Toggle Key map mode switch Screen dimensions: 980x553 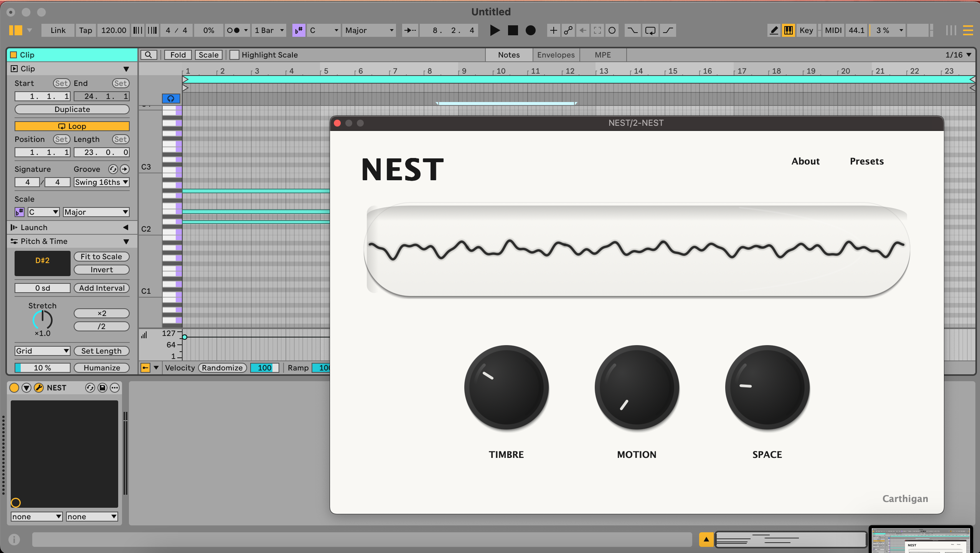click(x=806, y=30)
